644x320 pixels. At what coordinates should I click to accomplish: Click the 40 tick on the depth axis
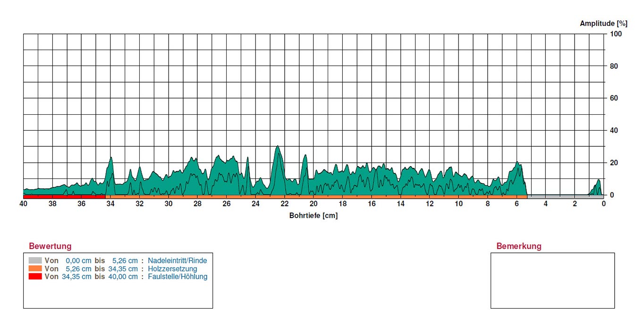tap(24, 204)
